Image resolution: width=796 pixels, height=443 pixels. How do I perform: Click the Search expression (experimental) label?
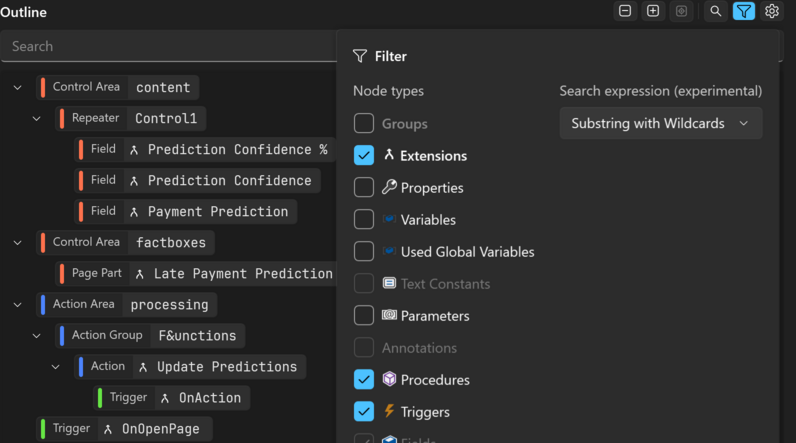tap(660, 91)
